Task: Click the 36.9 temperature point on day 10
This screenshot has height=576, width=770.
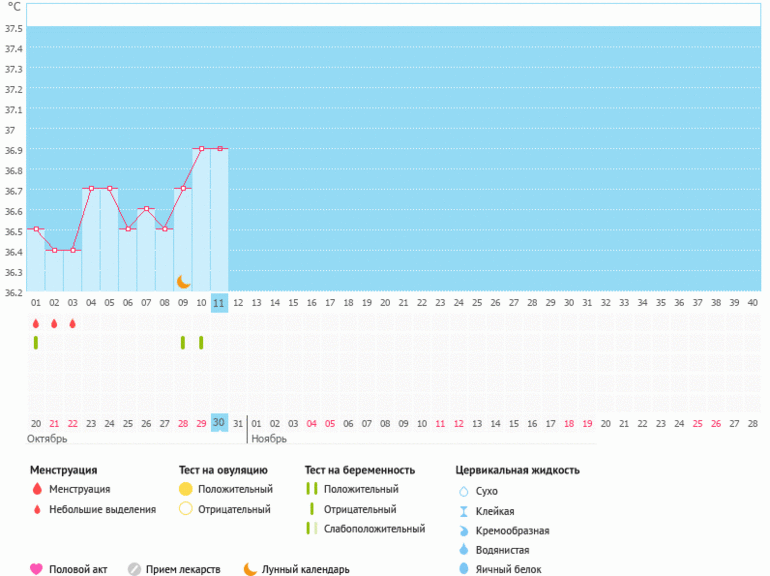Action: [x=201, y=148]
